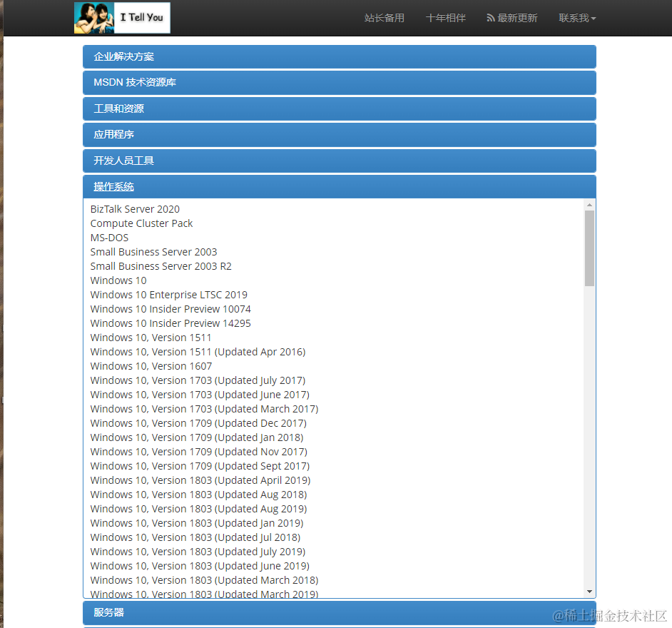Image resolution: width=672 pixels, height=628 pixels.
Task: Select Compute Cluster Pack
Action: coord(141,223)
